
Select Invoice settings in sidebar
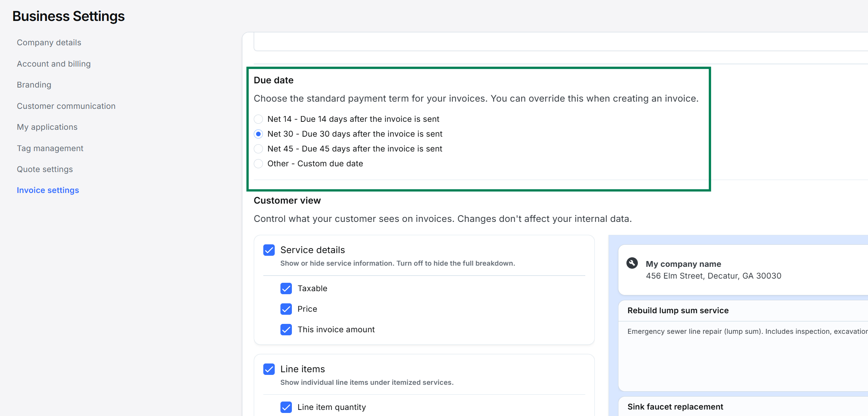[x=48, y=190]
